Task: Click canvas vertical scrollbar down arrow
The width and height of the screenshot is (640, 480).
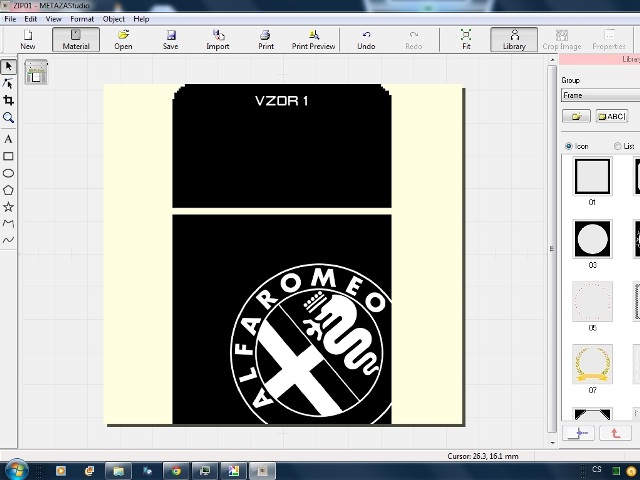Action: tap(552, 443)
